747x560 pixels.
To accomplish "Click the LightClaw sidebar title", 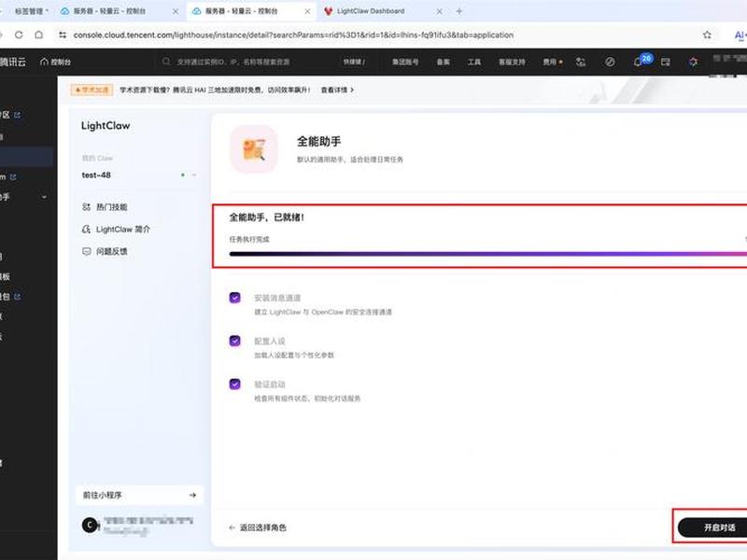I will pos(106,126).
